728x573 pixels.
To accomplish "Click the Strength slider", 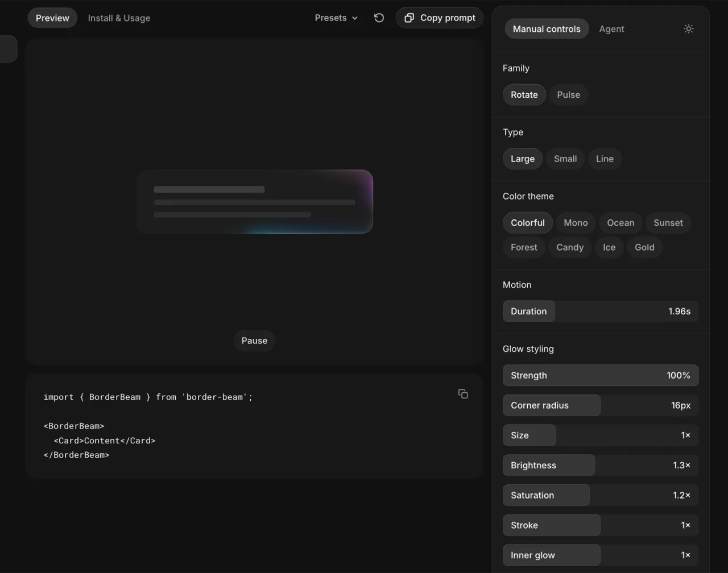I will (x=601, y=376).
